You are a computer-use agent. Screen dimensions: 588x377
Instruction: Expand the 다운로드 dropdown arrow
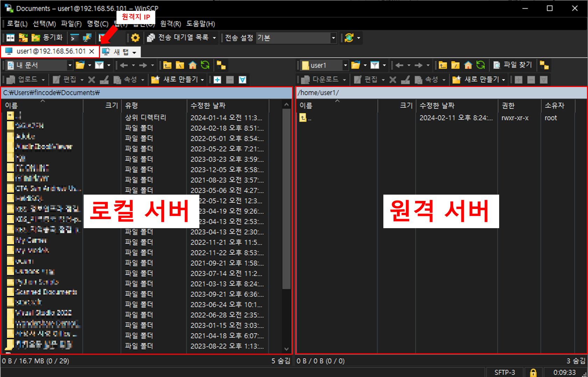pyautogui.click(x=345, y=80)
